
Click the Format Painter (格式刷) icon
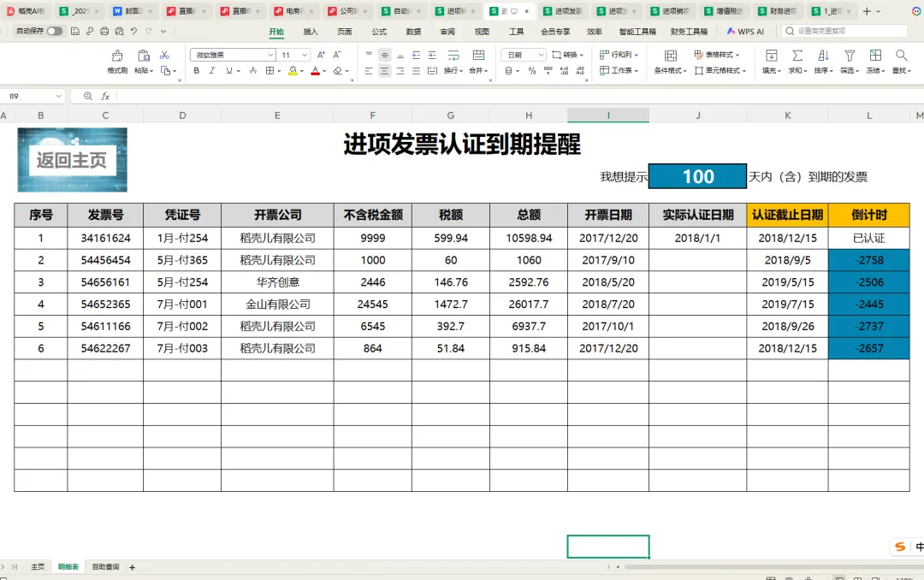tap(117, 56)
